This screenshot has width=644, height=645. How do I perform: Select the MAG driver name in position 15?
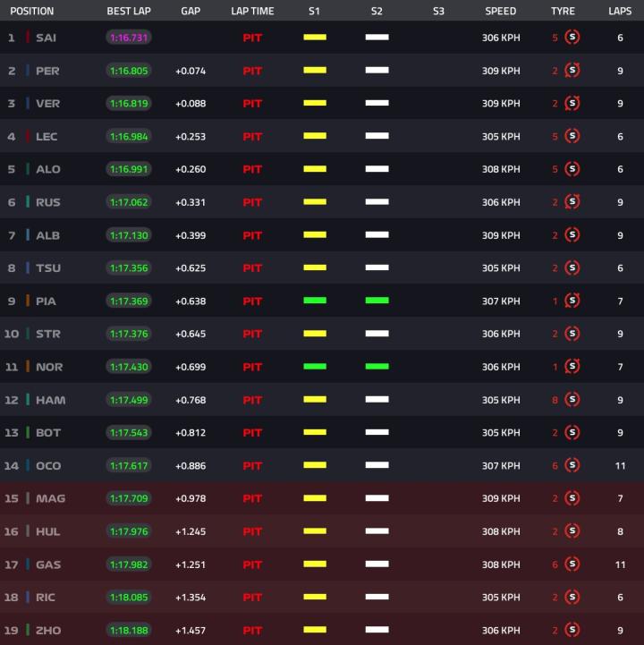pyautogui.click(x=50, y=498)
